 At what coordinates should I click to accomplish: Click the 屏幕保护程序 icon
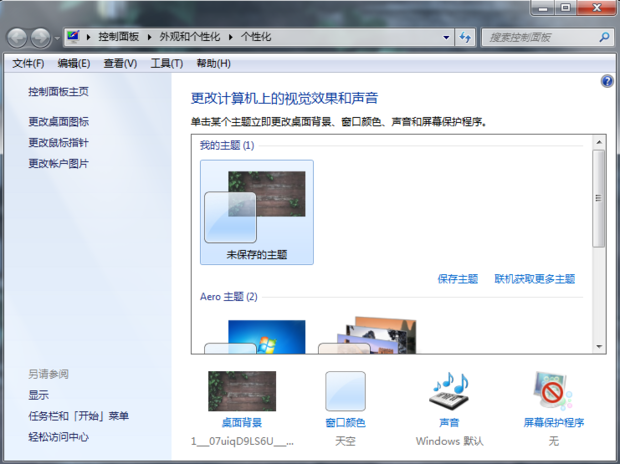coord(553,391)
